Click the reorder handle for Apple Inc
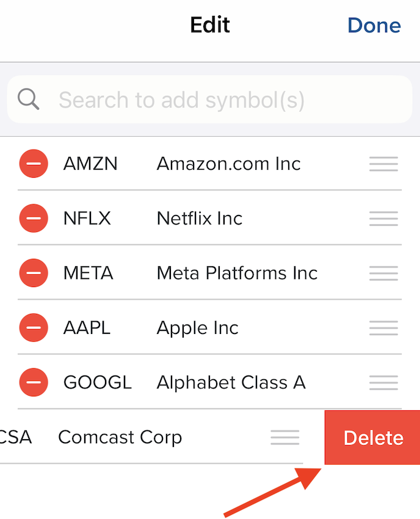420x519 pixels. tap(383, 328)
